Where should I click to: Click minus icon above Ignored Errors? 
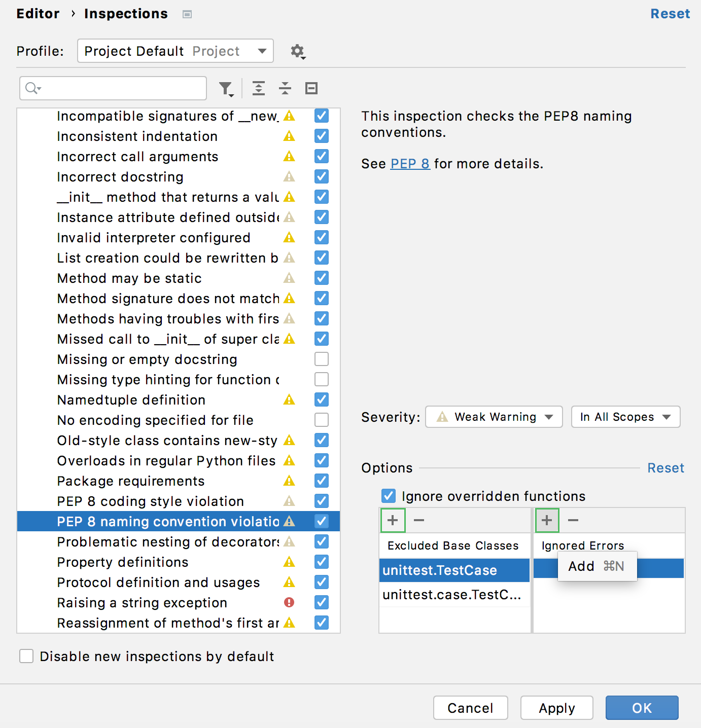[x=573, y=520]
